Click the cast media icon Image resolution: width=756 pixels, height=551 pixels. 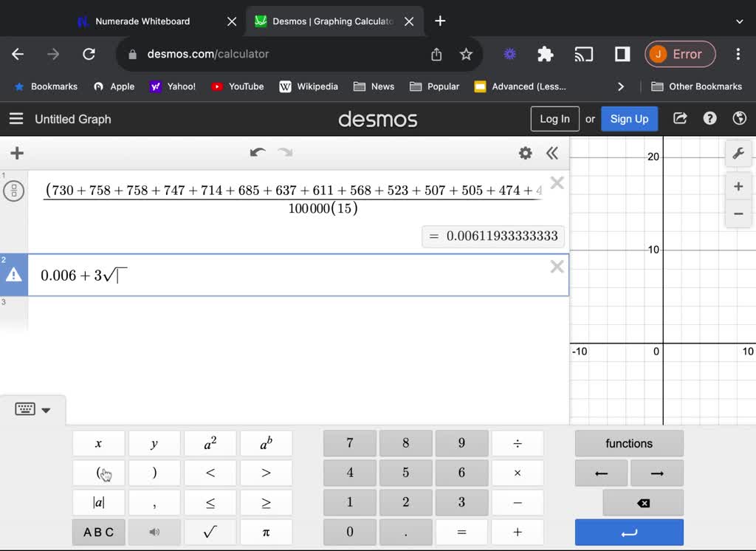[583, 54]
